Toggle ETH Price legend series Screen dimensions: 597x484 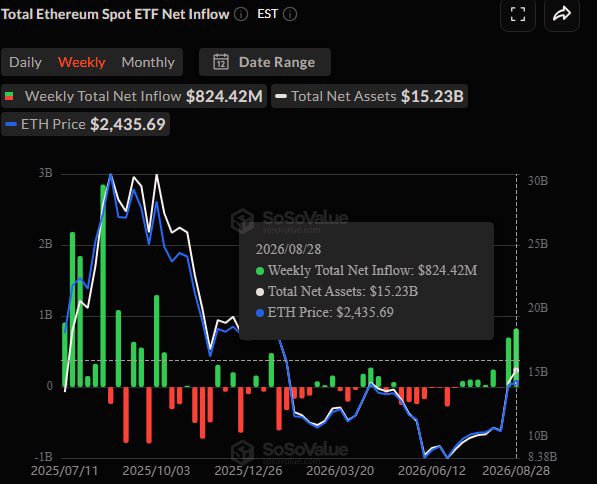85,124
